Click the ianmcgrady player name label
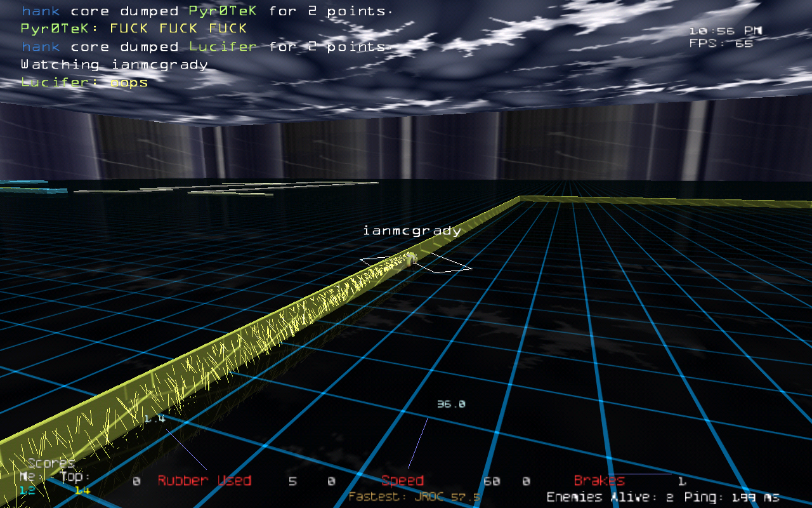The image size is (812, 508). (x=412, y=231)
